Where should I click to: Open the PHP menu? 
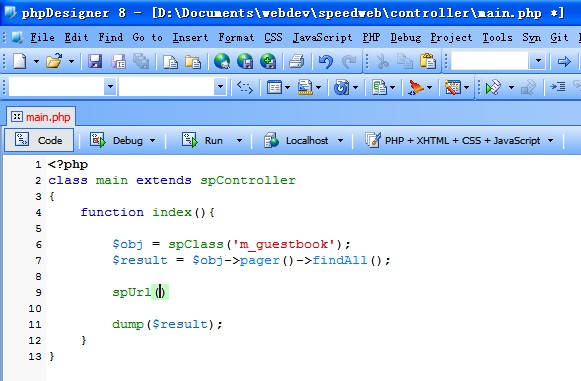coord(371,37)
